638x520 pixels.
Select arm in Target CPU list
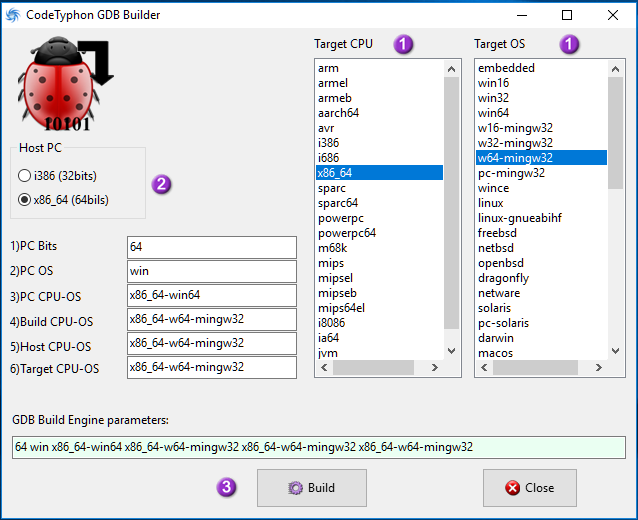coord(379,68)
